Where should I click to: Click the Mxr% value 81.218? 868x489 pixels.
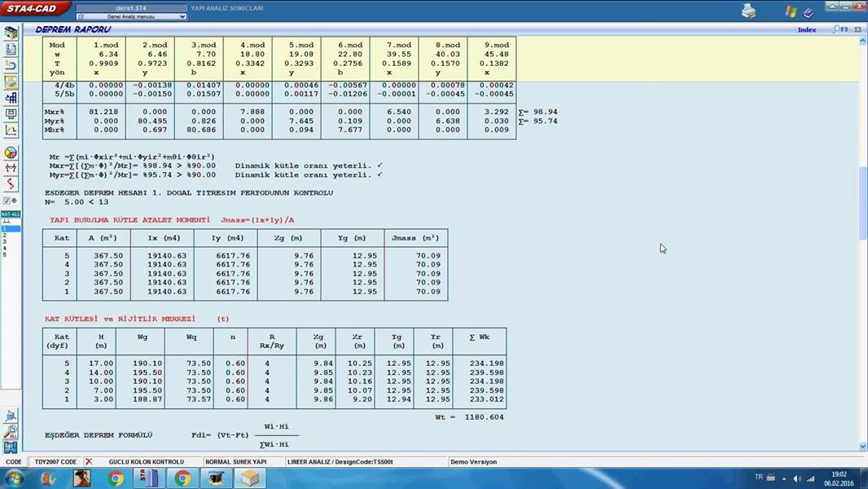coord(103,112)
